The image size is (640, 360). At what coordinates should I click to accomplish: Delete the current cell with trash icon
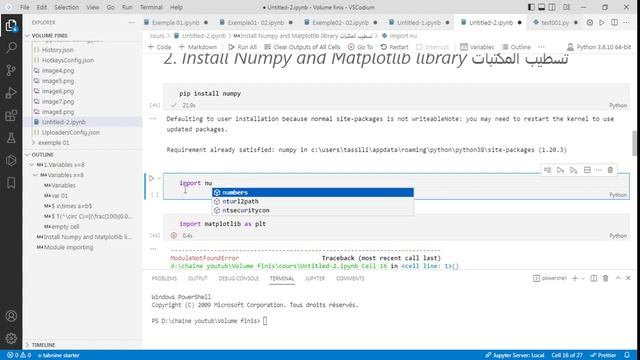pyautogui.click(x=610, y=170)
